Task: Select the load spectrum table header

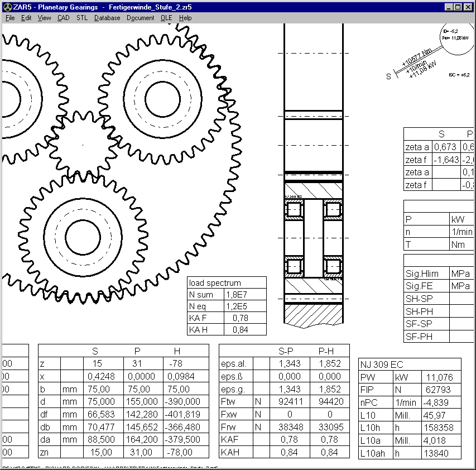Action: (227, 283)
